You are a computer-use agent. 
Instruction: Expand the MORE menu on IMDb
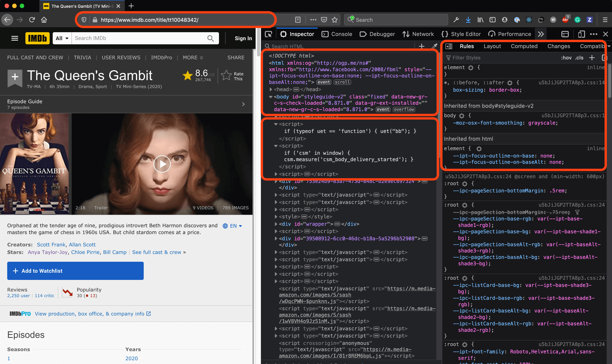coord(193,57)
